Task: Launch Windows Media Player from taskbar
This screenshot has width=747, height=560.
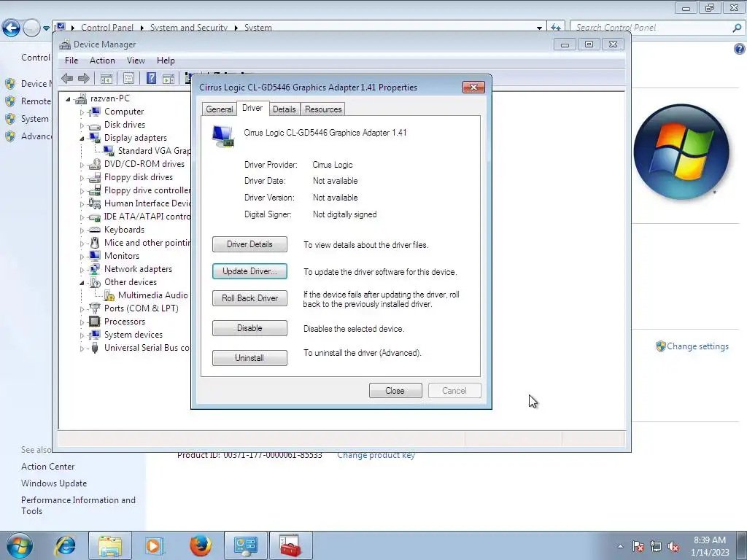Action: tap(154, 545)
